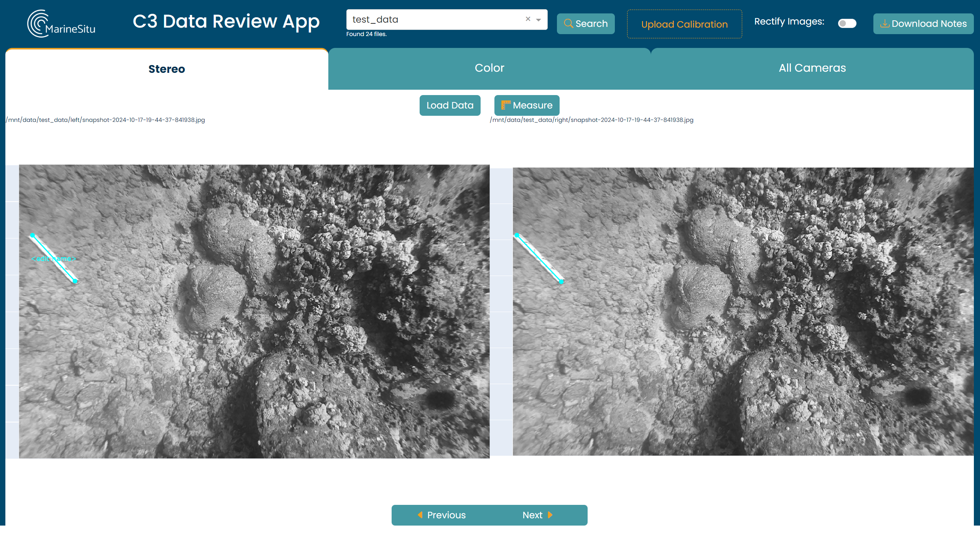Viewport: 980px width, 534px height.
Task: Open the All Cameras tab
Action: 812,68
